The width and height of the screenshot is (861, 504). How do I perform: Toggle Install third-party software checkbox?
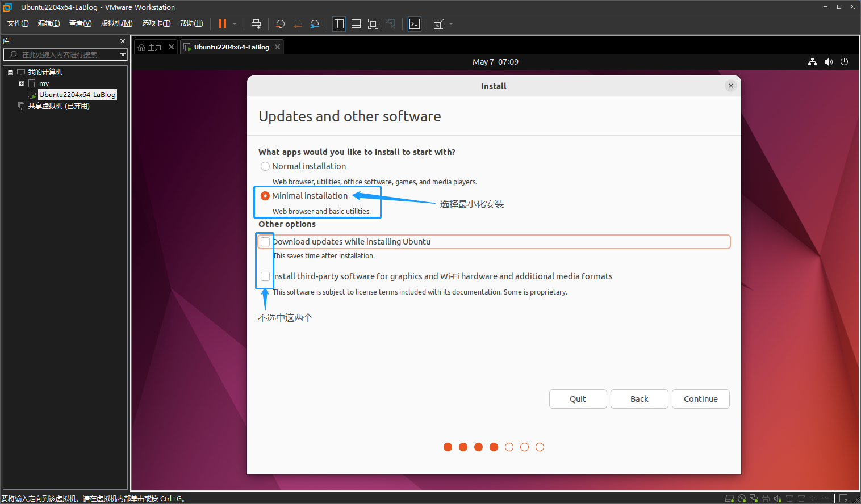click(x=265, y=276)
